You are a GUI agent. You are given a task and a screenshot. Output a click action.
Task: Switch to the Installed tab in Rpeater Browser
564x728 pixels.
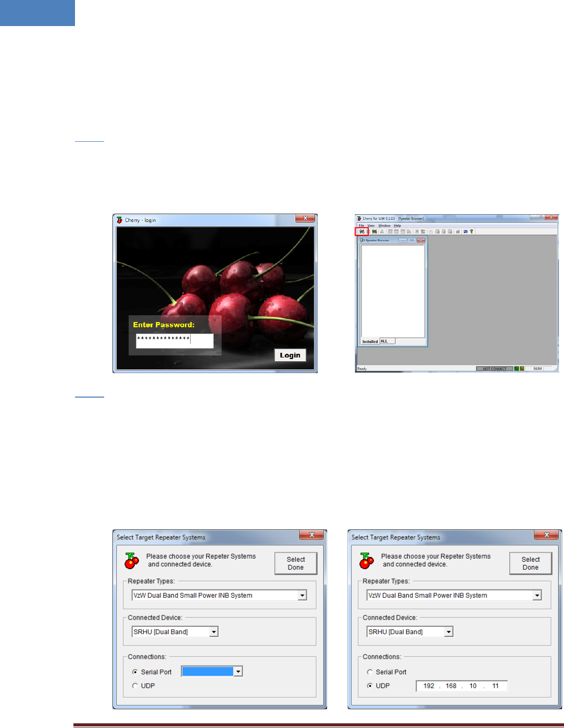(x=370, y=342)
